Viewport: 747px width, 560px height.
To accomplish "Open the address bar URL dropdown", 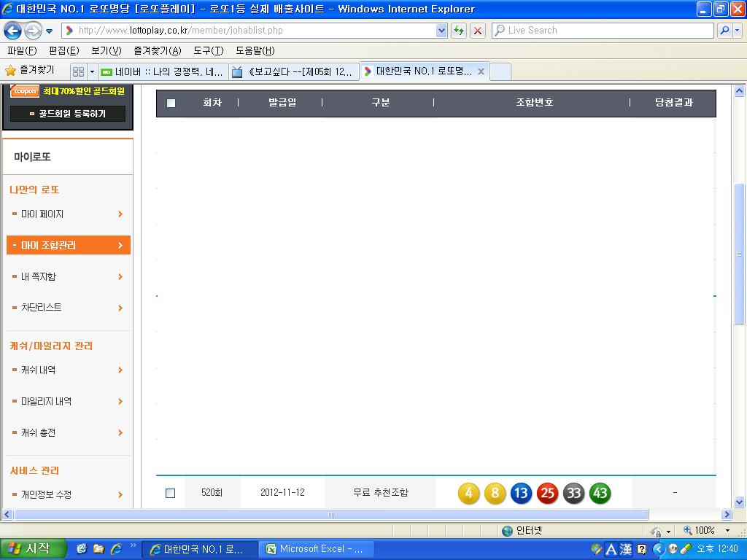I will coord(441,31).
